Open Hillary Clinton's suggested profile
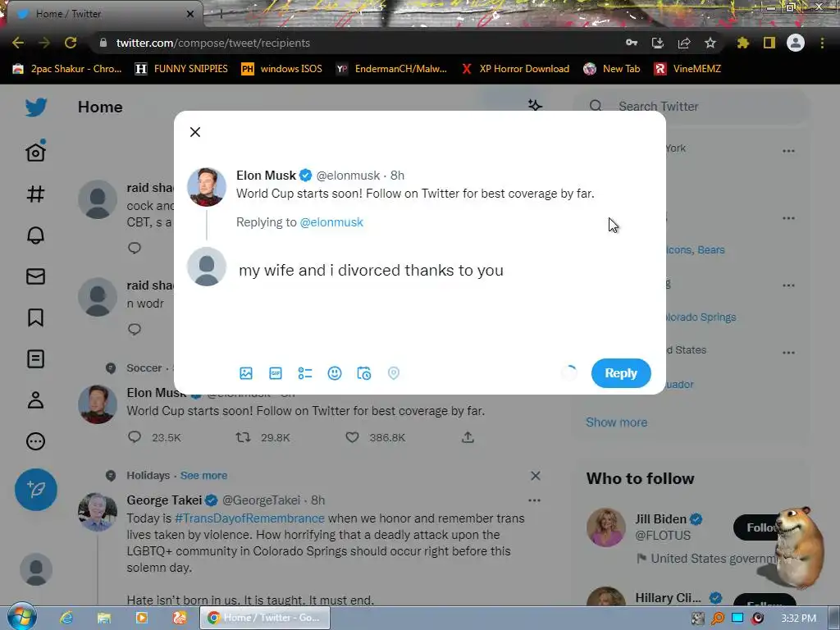The height and width of the screenshot is (630, 840). [668, 598]
